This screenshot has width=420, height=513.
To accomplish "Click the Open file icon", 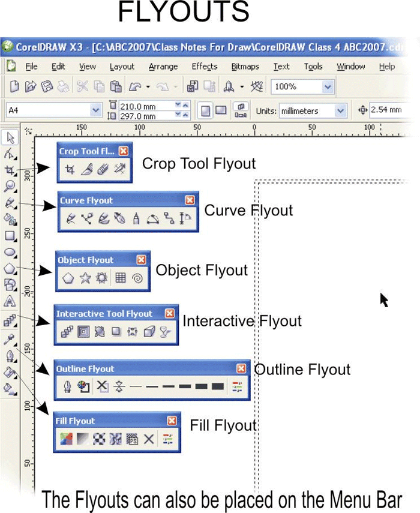I will click(x=31, y=86).
